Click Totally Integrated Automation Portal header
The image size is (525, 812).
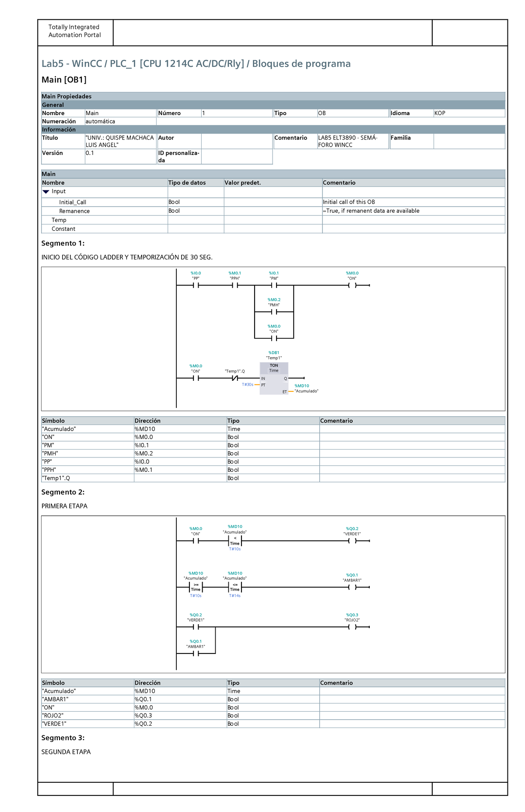coord(74,31)
